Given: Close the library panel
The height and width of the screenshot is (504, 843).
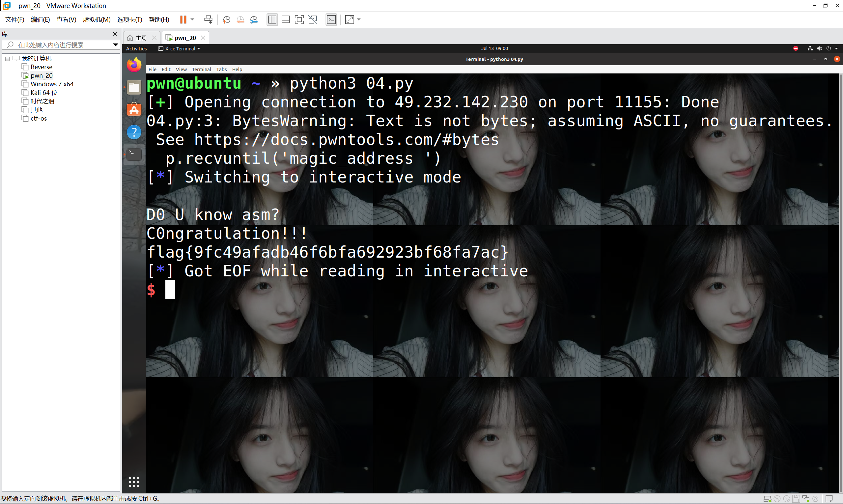Looking at the screenshot, I should (x=115, y=34).
